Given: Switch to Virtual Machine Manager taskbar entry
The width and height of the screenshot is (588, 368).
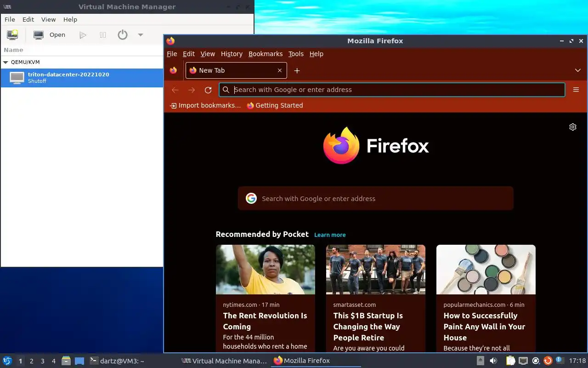Looking at the screenshot, I should point(224,361).
